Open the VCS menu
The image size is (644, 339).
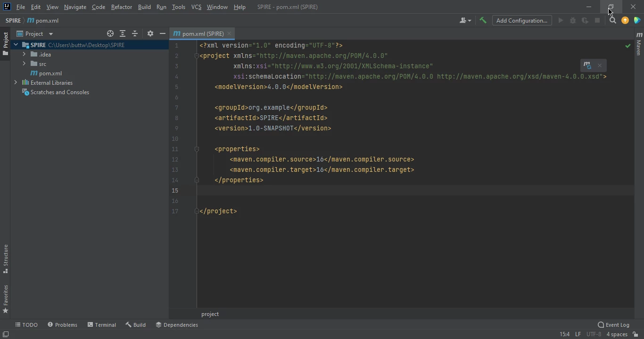click(196, 7)
